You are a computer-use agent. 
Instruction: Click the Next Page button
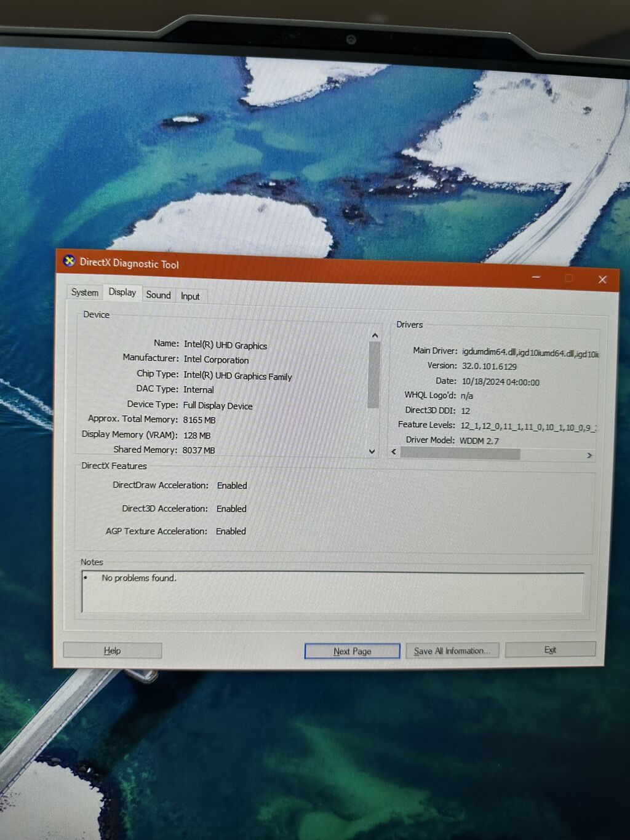[353, 651]
